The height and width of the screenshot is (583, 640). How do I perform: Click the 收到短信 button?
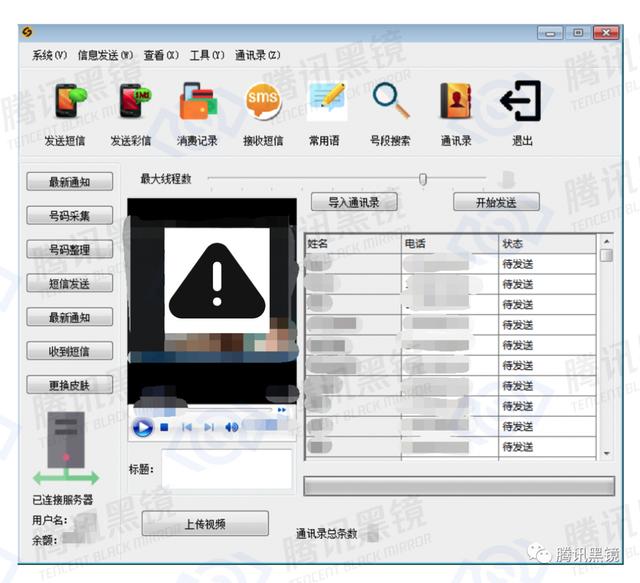pyautogui.click(x=70, y=351)
